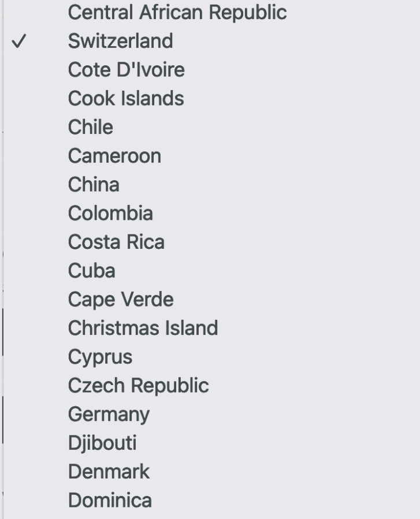
Task: Click the checked Switzerland option
Action: click(x=120, y=41)
